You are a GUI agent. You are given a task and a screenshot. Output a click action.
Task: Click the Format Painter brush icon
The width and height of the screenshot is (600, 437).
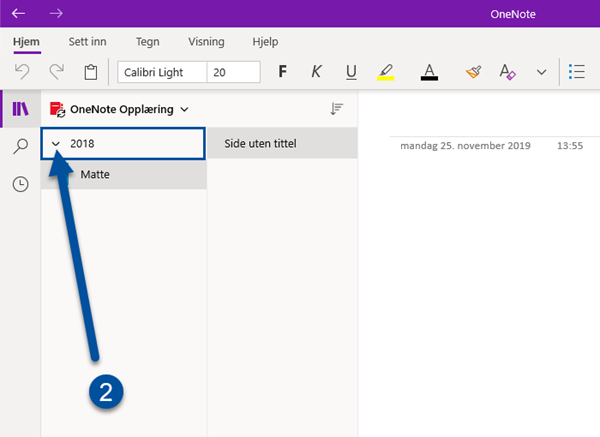[x=473, y=72]
